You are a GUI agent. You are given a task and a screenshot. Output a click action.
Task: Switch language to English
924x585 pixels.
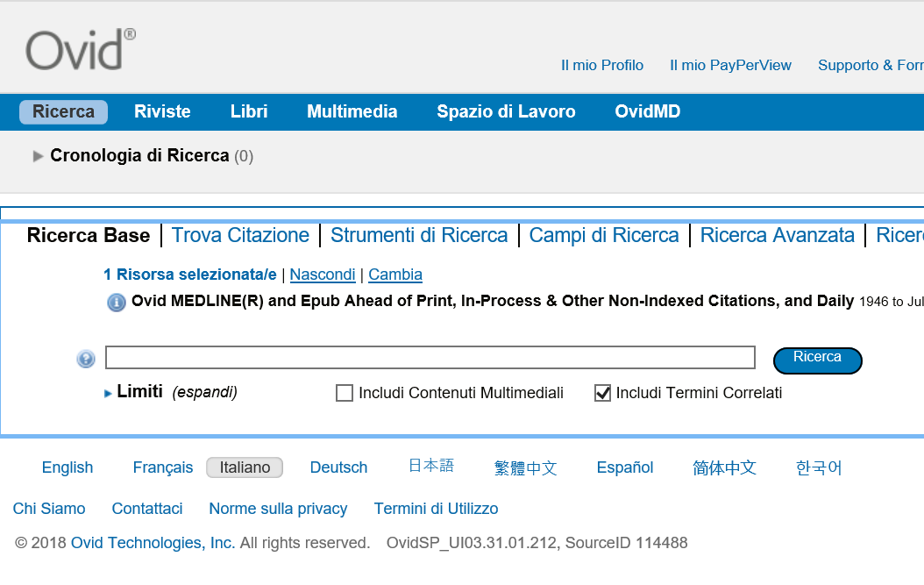pyautogui.click(x=68, y=467)
